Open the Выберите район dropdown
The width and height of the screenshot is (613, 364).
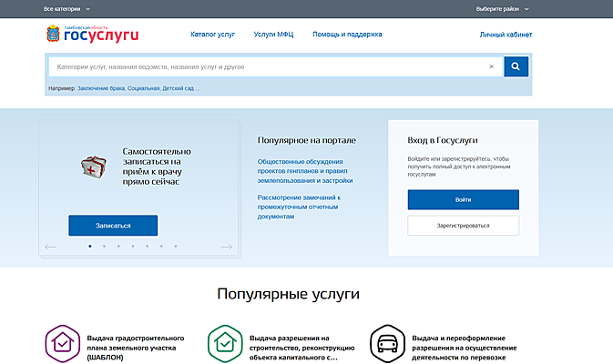[x=501, y=9]
